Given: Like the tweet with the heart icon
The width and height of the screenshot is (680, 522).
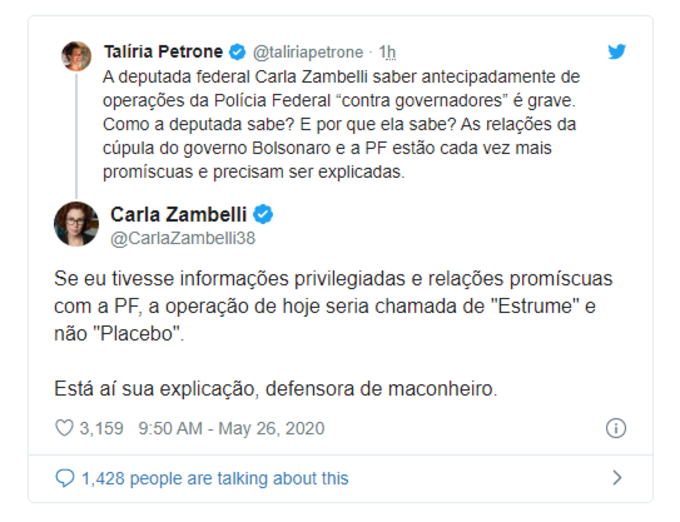Looking at the screenshot, I should (65, 428).
